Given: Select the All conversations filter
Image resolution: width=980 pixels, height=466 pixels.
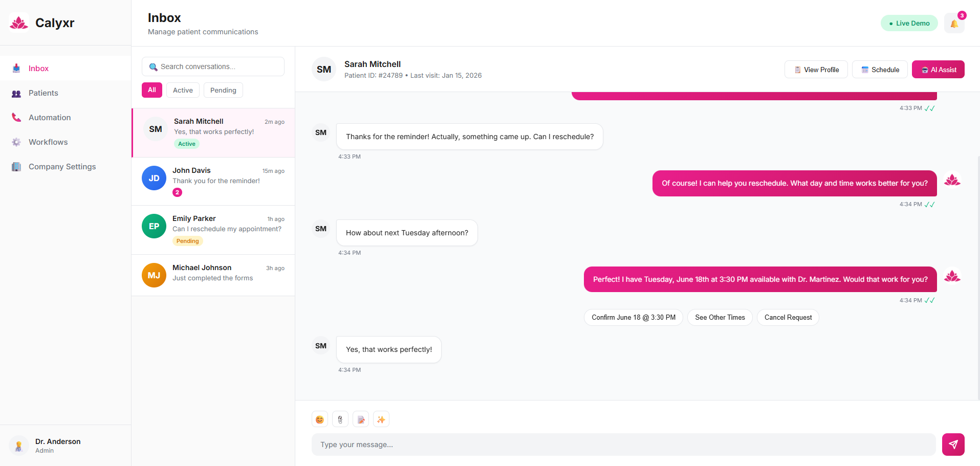Looking at the screenshot, I should pos(152,90).
